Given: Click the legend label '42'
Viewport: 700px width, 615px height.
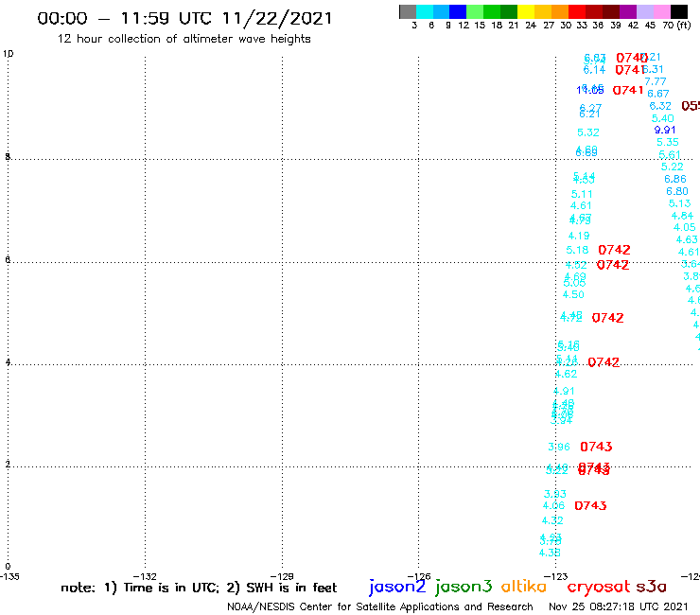Looking at the screenshot, I should tap(633, 25).
